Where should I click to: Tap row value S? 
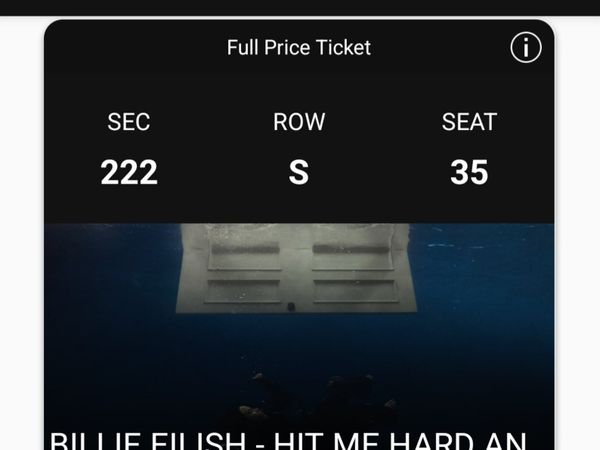299,173
